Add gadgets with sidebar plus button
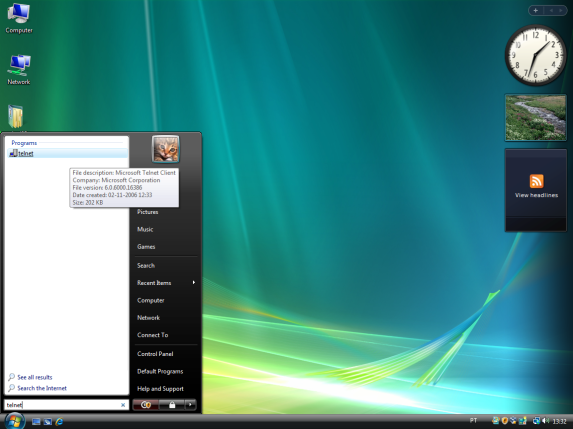 [536, 11]
